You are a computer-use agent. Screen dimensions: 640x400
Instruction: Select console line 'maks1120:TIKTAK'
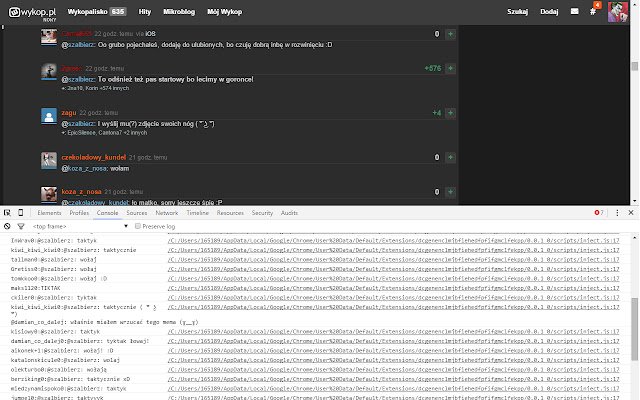36,288
